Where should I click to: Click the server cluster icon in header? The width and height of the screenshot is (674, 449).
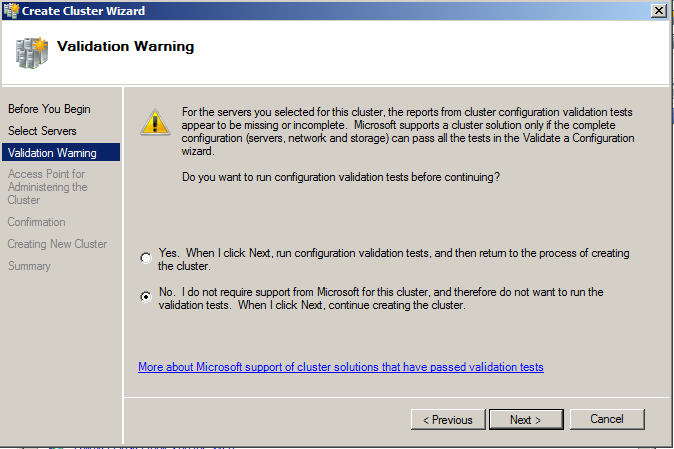click(31, 53)
